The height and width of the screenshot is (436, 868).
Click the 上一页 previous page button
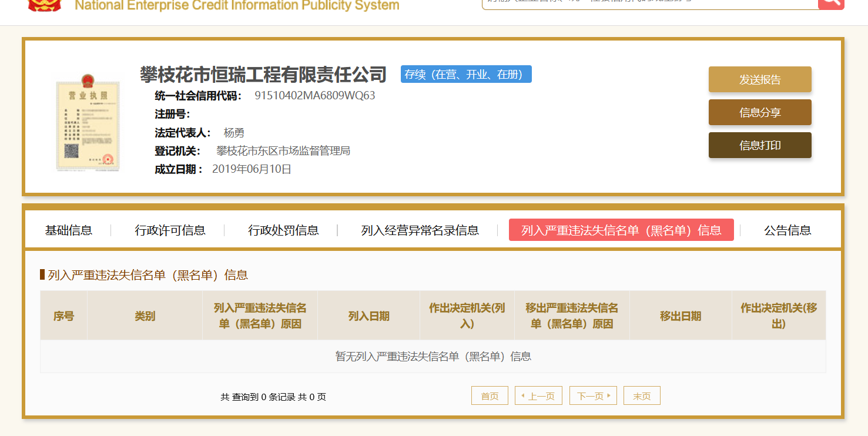click(x=538, y=396)
